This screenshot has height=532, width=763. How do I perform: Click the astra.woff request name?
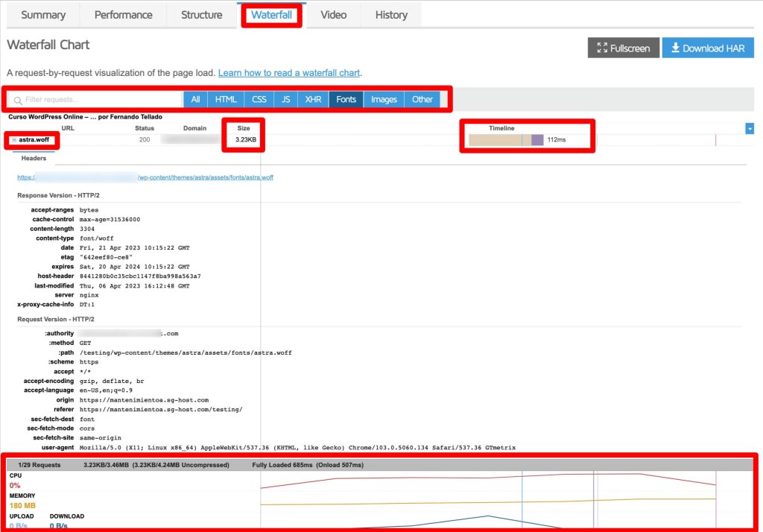34,140
